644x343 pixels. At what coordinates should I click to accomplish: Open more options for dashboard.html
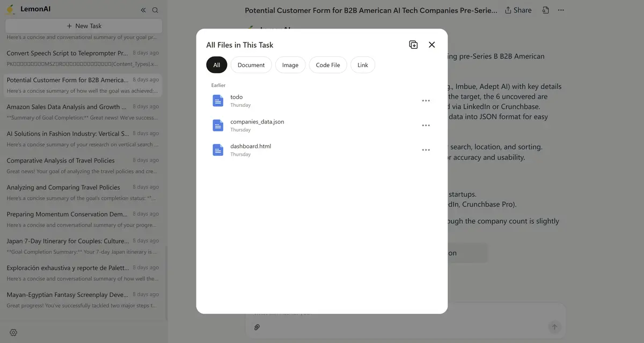coord(426,150)
